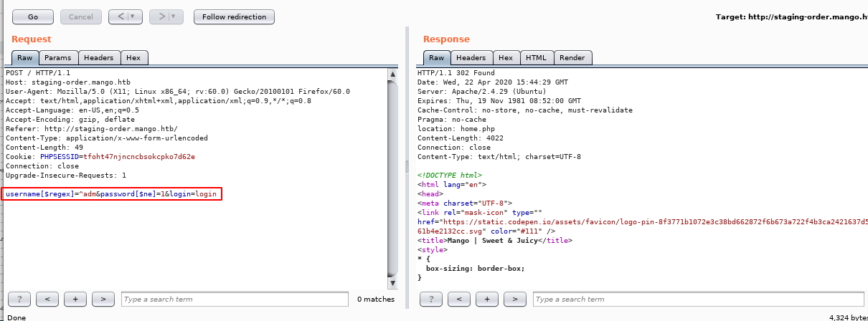Click Response search next match '>' button
This screenshot has width=868, height=321.
click(x=515, y=299)
